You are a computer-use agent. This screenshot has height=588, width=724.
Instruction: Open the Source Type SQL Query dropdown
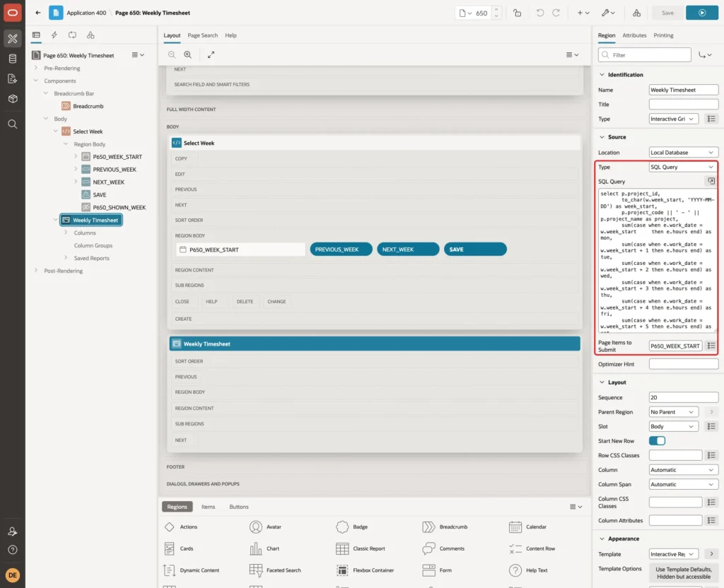pos(683,167)
